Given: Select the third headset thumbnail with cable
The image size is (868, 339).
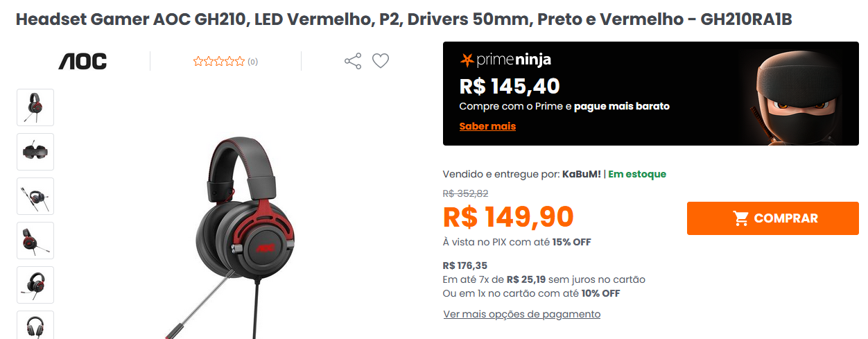Looking at the screenshot, I should click(35, 196).
